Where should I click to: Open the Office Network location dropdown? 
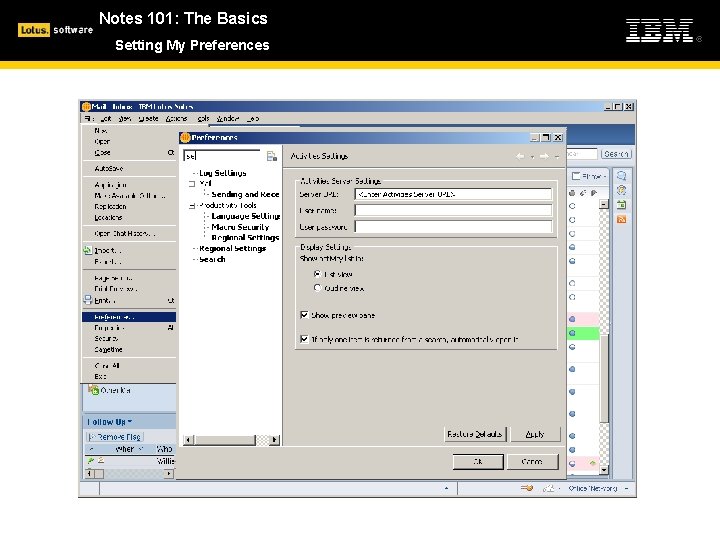[x=627, y=488]
